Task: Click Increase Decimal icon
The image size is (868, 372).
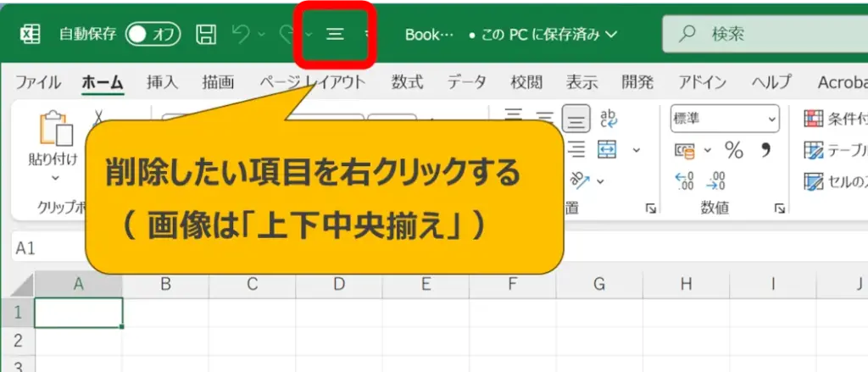Action: click(685, 180)
